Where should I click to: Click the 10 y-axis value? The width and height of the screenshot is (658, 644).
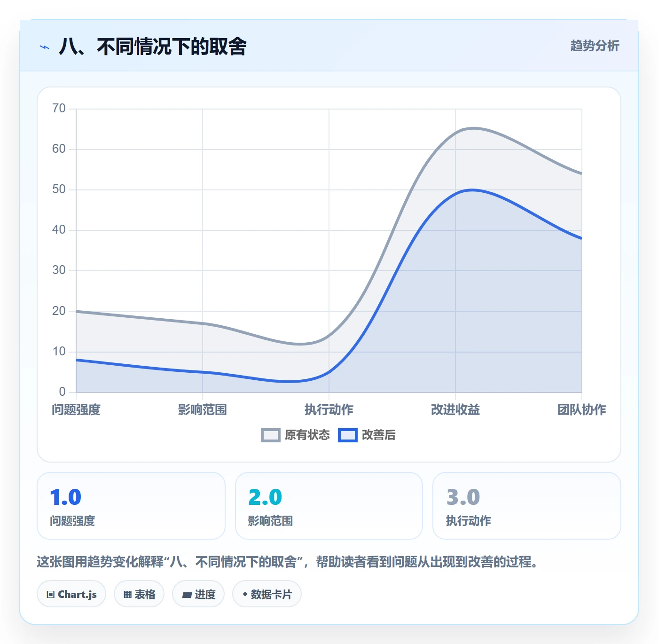[59, 351]
